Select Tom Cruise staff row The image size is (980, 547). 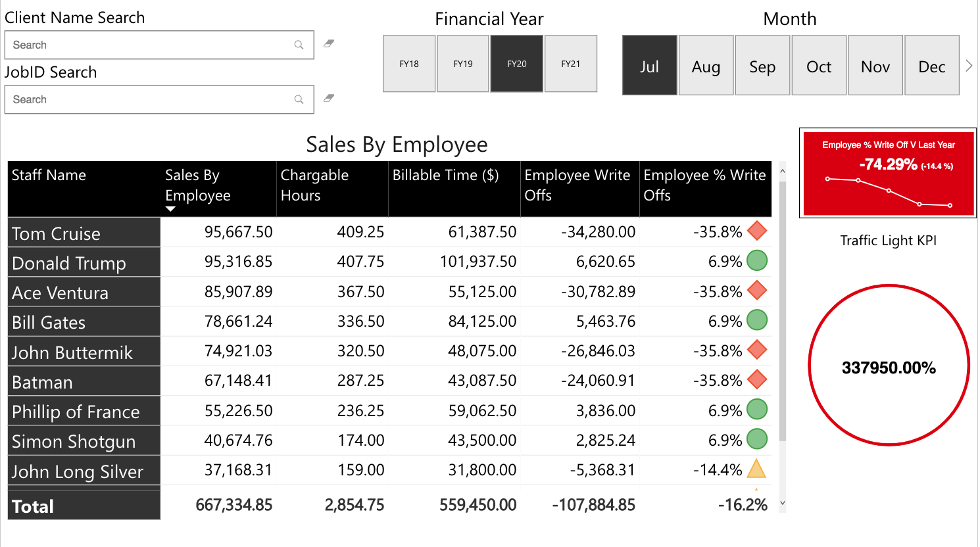click(x=84, y=233)
